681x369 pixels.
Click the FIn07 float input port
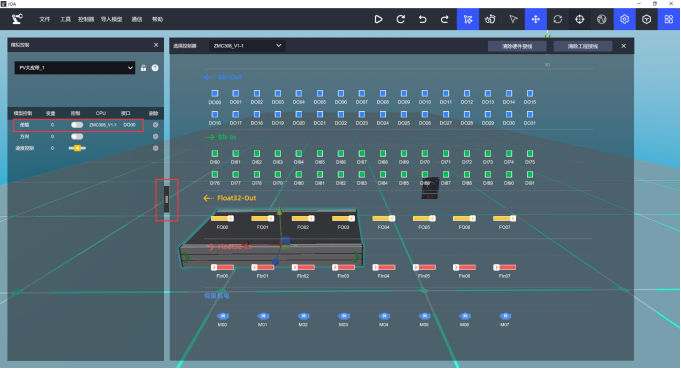[505, 267]
